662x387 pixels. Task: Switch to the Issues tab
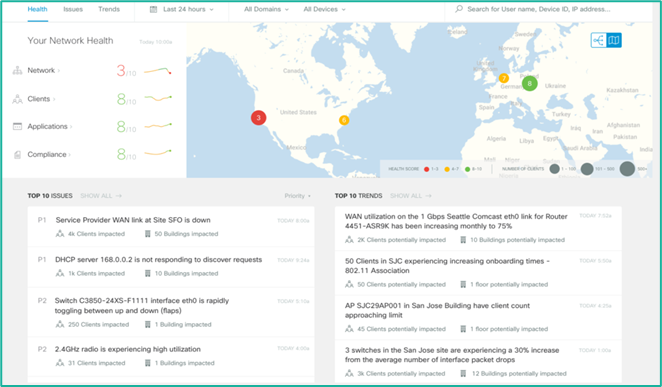(73, 9)
